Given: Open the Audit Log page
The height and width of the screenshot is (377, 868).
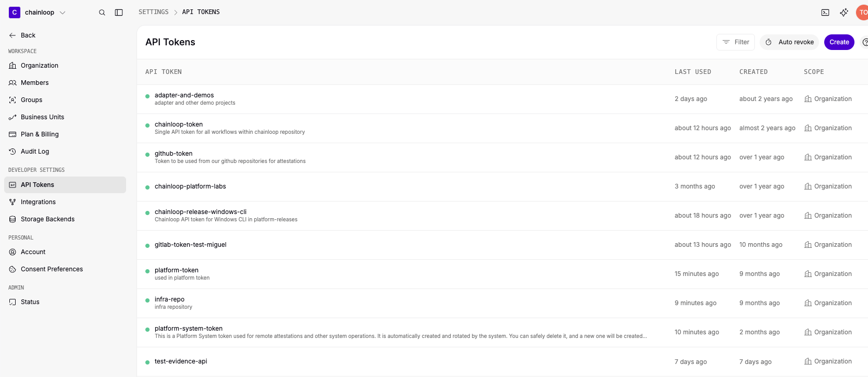Looking at the screenshot, I should point(65,152).
